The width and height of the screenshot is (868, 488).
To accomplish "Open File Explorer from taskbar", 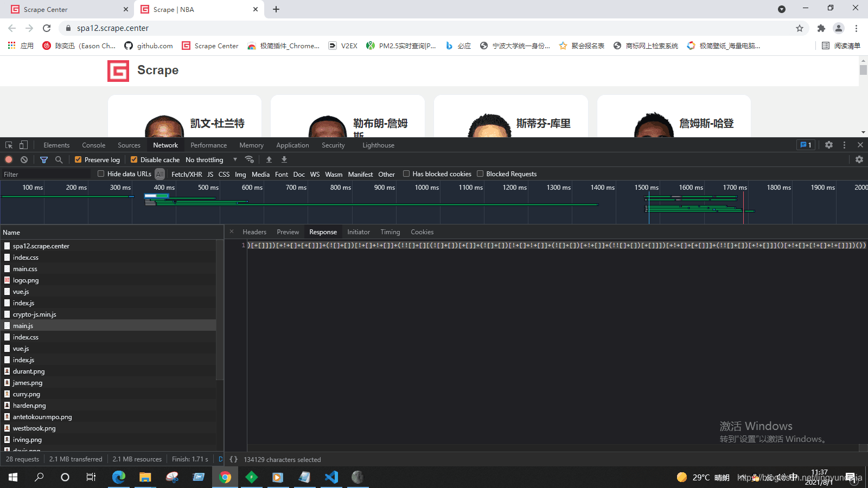I will [145, 477].
